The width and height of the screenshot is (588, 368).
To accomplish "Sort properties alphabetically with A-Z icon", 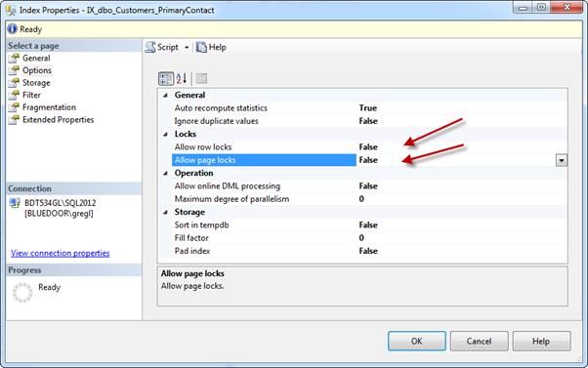I will pos(182,79).
